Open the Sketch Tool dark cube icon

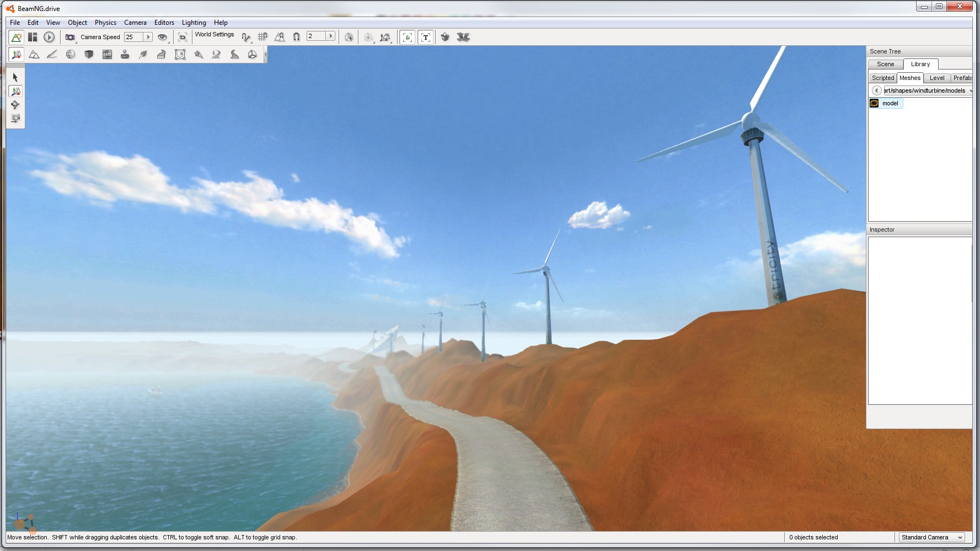[x=89, y=54]
